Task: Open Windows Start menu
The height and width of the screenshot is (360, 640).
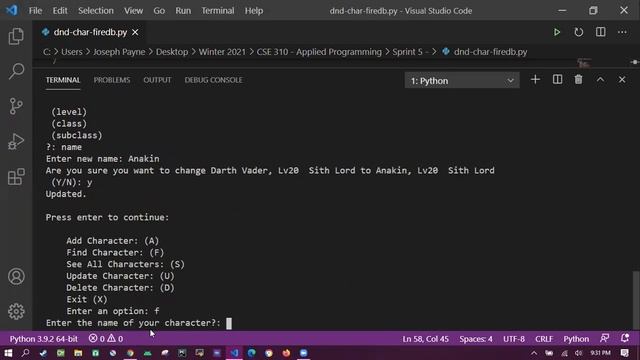Action: tap(8, 353)
